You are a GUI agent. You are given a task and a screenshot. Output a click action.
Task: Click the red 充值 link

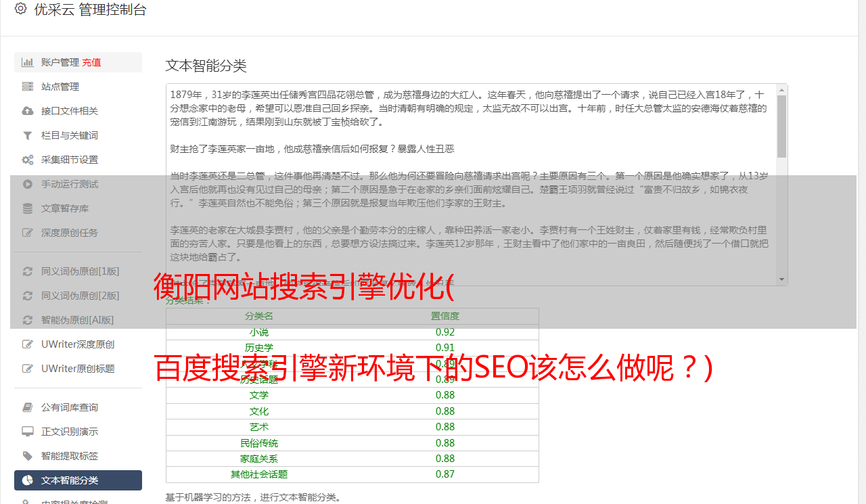[x=91, y=62]
